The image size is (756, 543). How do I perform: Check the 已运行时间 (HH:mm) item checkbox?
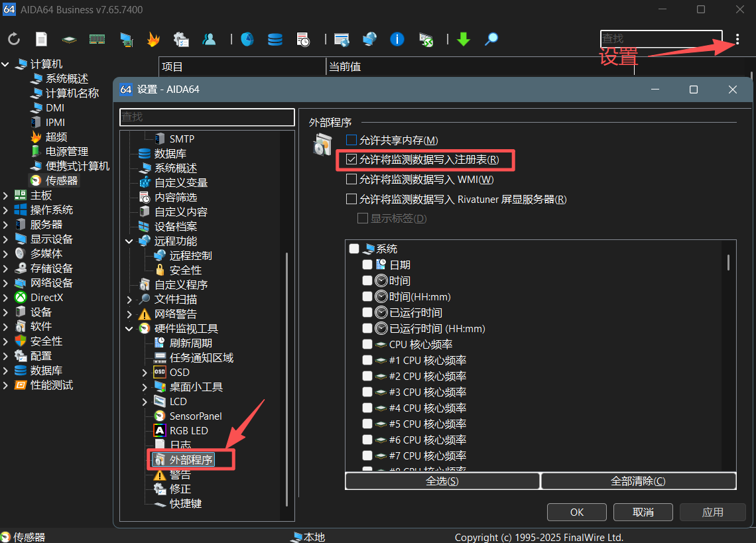(367, 328)
